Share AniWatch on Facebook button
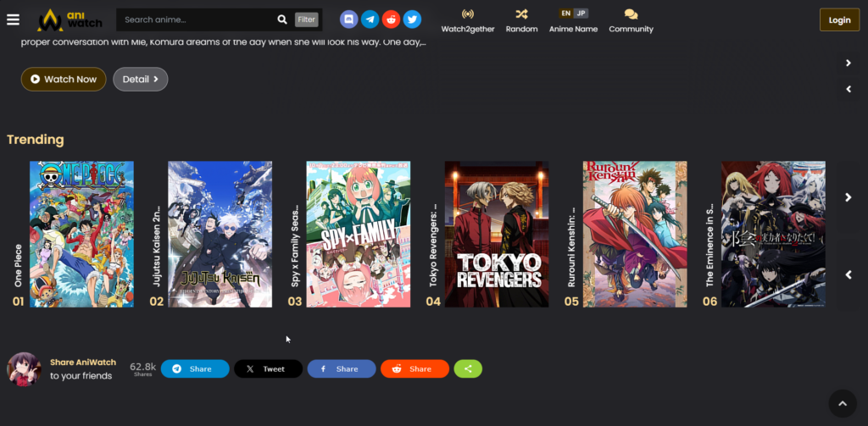 pos(342,369)
